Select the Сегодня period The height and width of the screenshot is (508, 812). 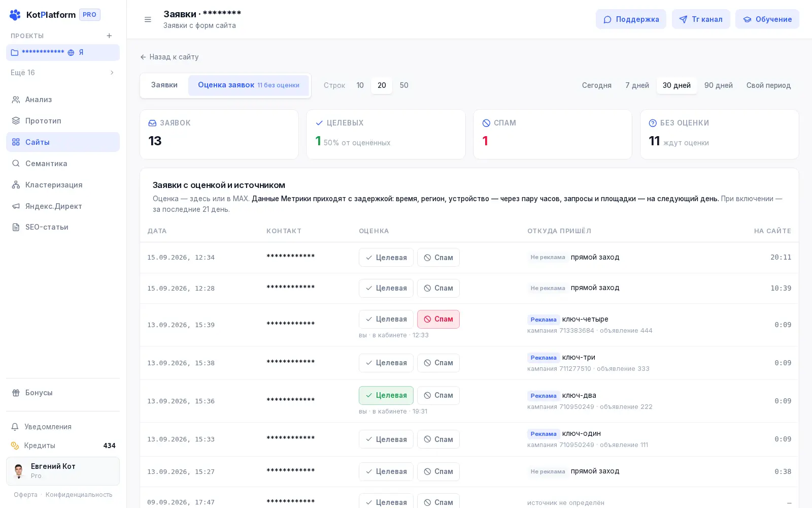597,85
